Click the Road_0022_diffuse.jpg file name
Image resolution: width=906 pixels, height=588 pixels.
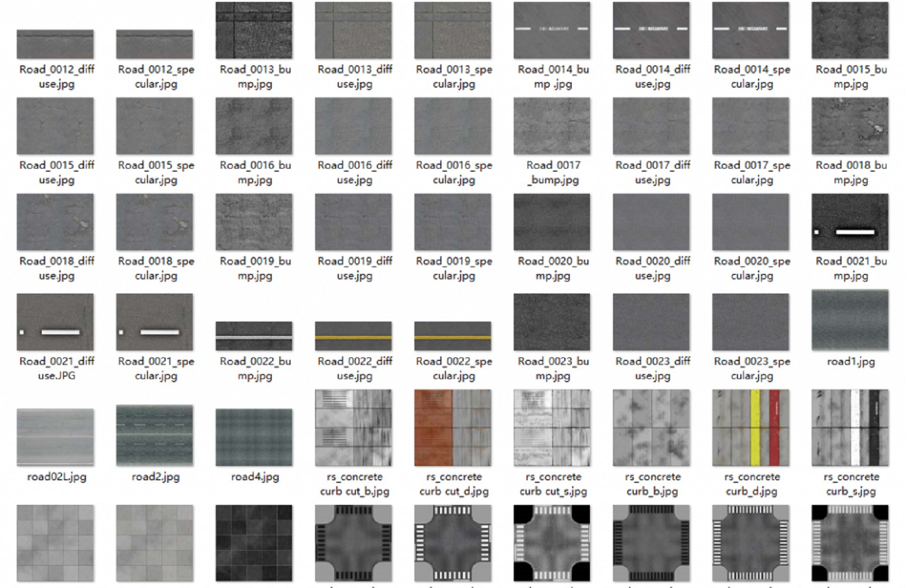tap(354, 369)
